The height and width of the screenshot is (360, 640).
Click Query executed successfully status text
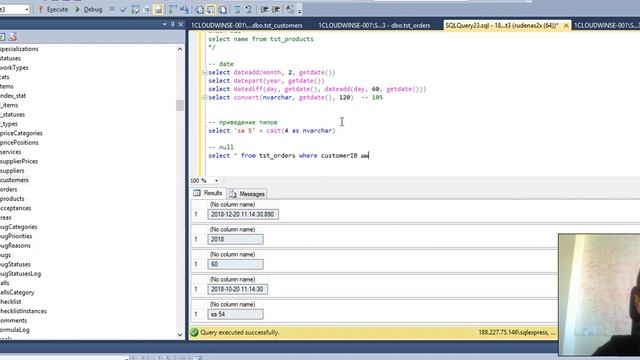[x=240, y=333]
